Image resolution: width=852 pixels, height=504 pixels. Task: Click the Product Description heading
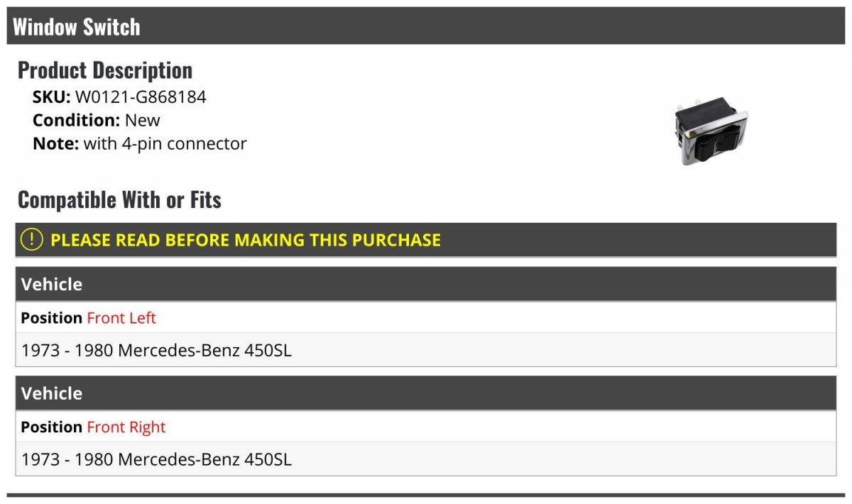coord(105,70)
